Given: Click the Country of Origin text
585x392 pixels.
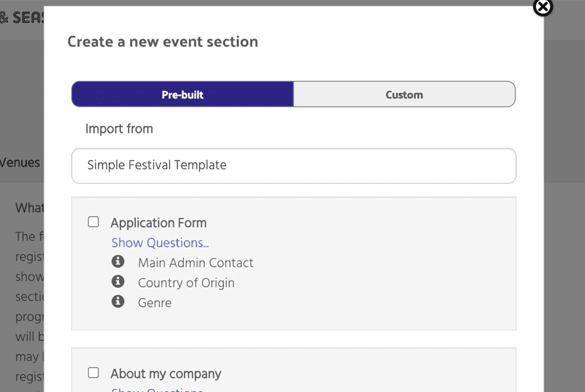Looking at the screenshot, I should pyautogui.click(x=186, y=282).
